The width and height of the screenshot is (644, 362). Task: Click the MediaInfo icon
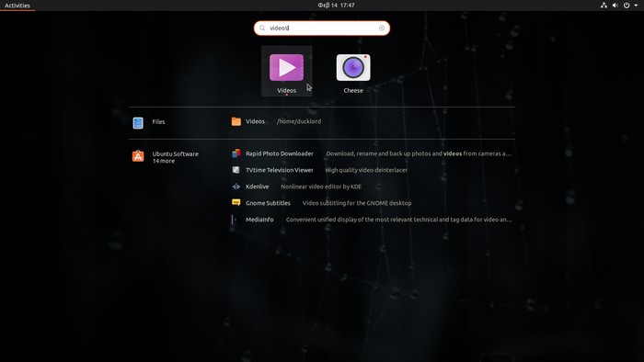(234, 220)
